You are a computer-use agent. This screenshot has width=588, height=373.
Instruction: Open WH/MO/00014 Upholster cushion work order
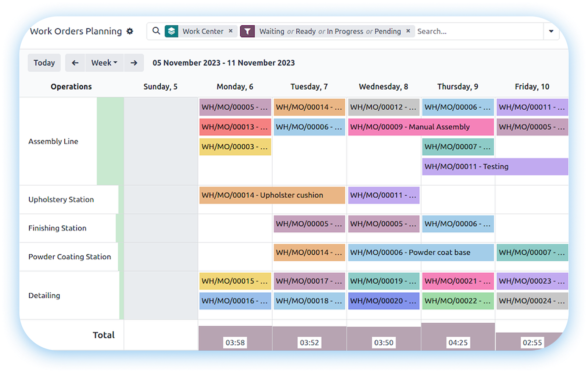click(x=272, y=195)
